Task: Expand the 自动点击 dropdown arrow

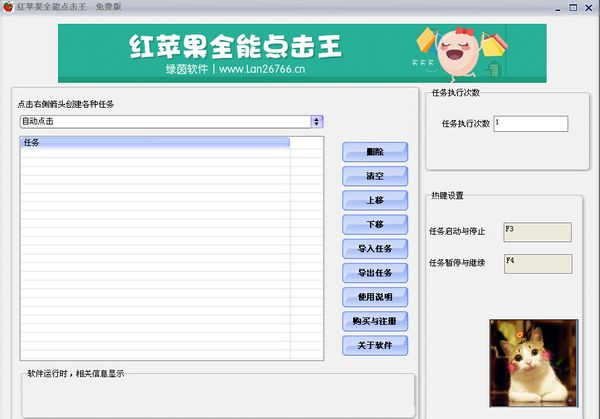Action: [317, 121]
